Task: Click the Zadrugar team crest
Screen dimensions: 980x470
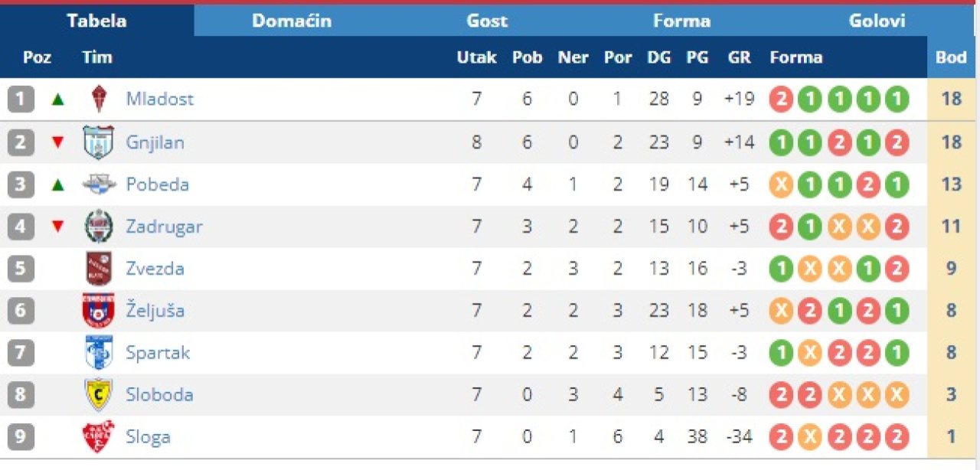Action: (x=99, y=227)
